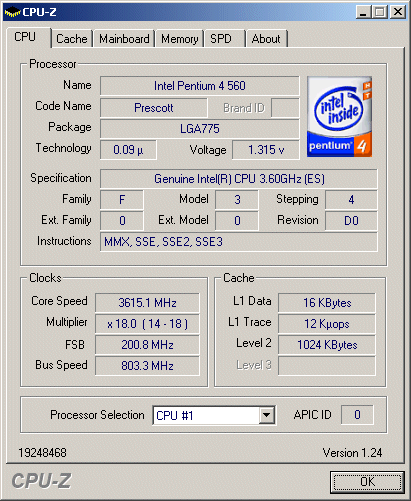This screenshot has height=501, width=411.
Task: Click the FSB value 200.8 MHz
Action: (147, 345)
